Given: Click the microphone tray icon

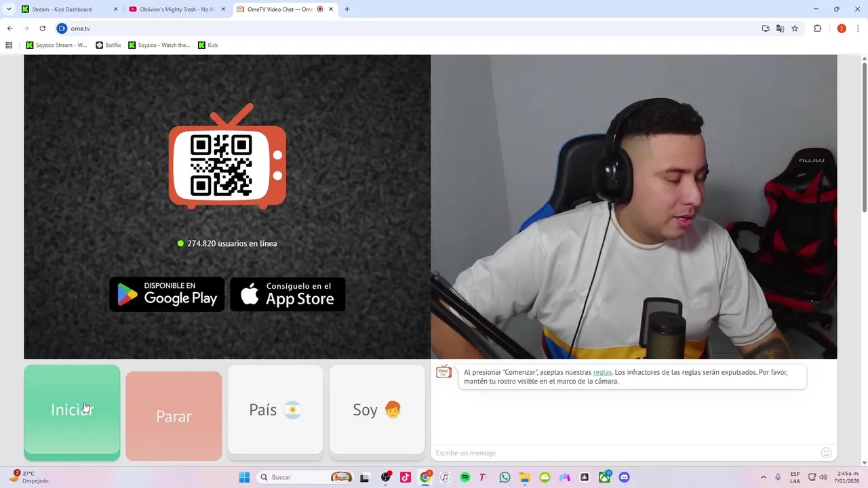Looking at the screenshot, I should 778,477.
